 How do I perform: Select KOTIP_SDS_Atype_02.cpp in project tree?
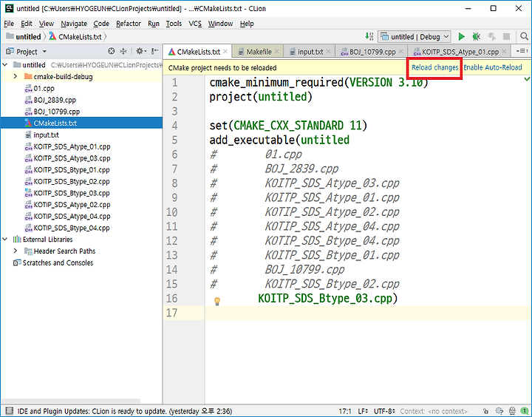tap(72, 205)
